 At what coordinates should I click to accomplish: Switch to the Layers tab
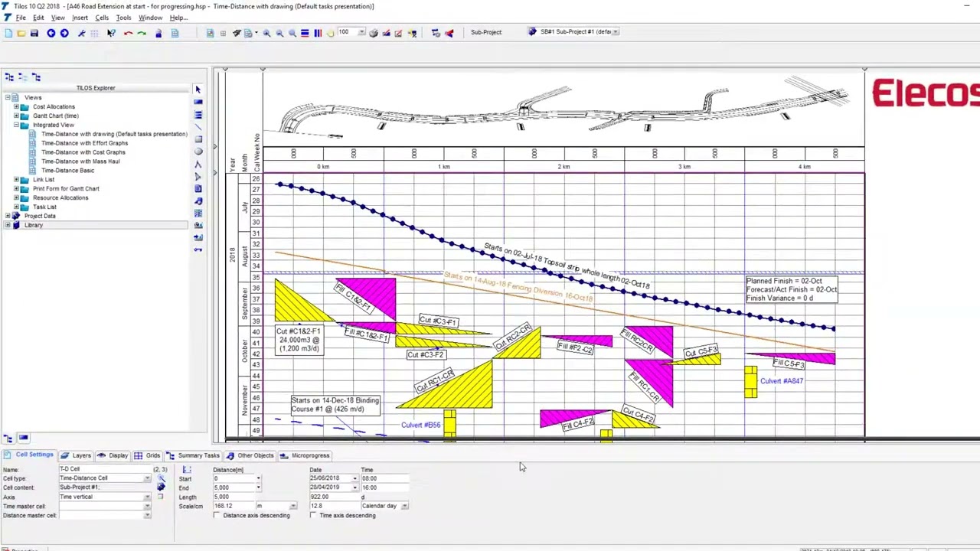point(77,456)
